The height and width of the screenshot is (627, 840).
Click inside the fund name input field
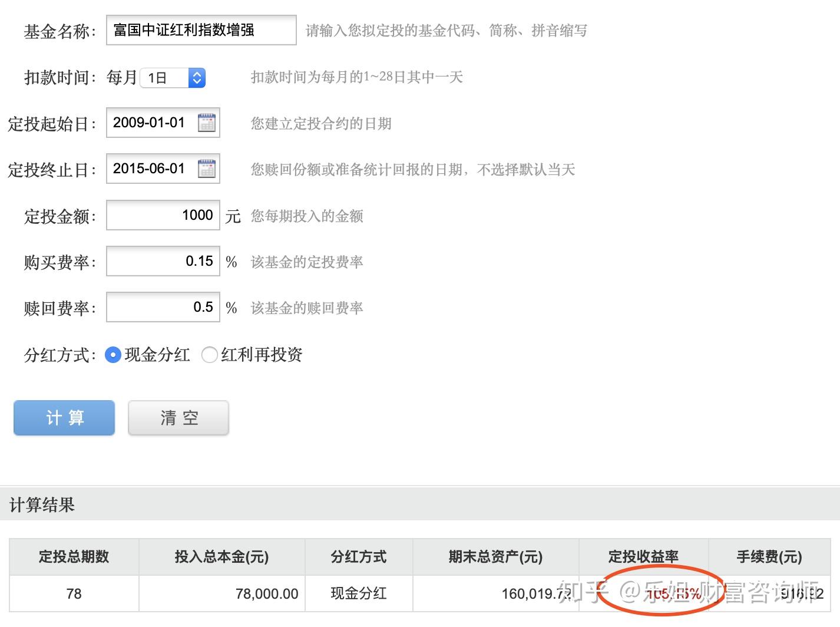click(x=200, y=30)
